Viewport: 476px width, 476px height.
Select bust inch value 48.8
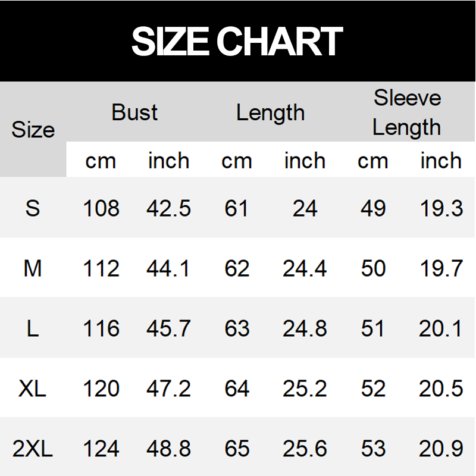pos(168,449)
